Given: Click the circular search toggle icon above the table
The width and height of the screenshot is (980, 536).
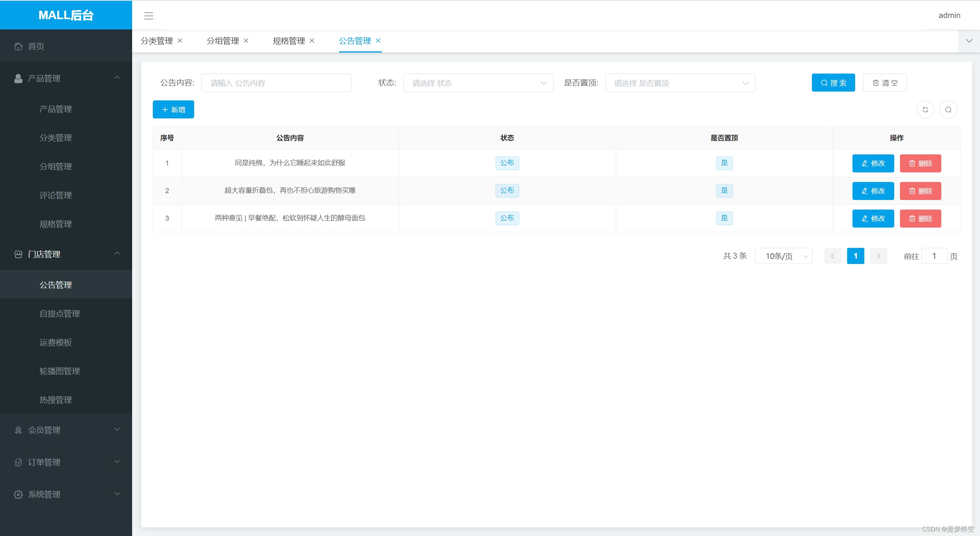Looking at the screenshot, I should (948, 110).
